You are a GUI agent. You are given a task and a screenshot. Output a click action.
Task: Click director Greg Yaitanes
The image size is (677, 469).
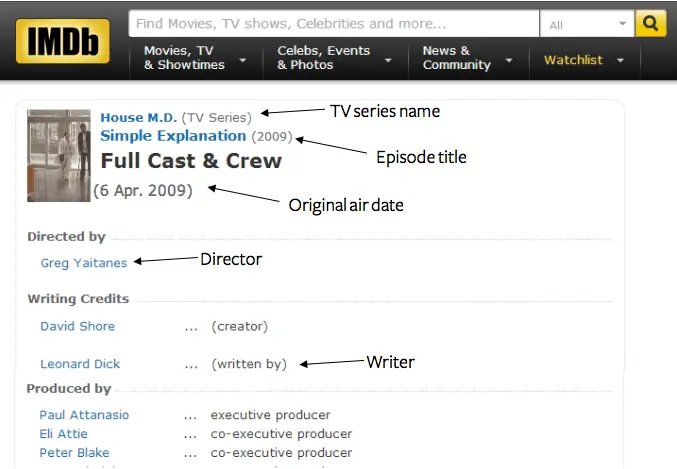84,263
